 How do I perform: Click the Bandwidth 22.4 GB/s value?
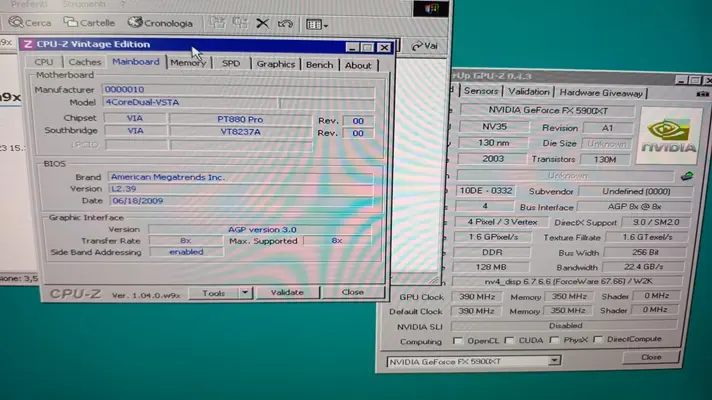click(643, 267)
